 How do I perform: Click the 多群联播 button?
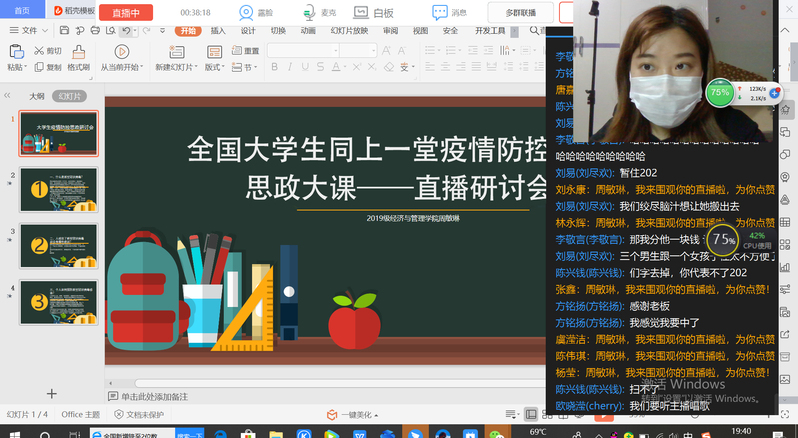520,13
